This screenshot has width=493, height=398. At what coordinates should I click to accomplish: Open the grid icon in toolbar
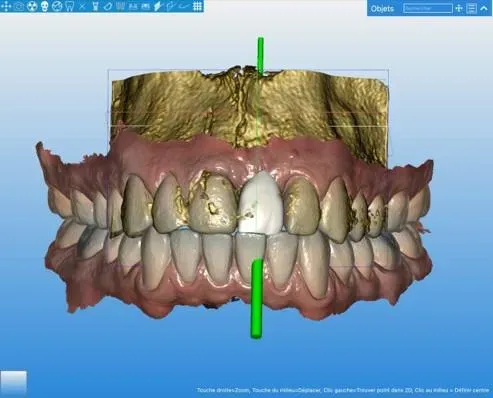click(197, 6)
